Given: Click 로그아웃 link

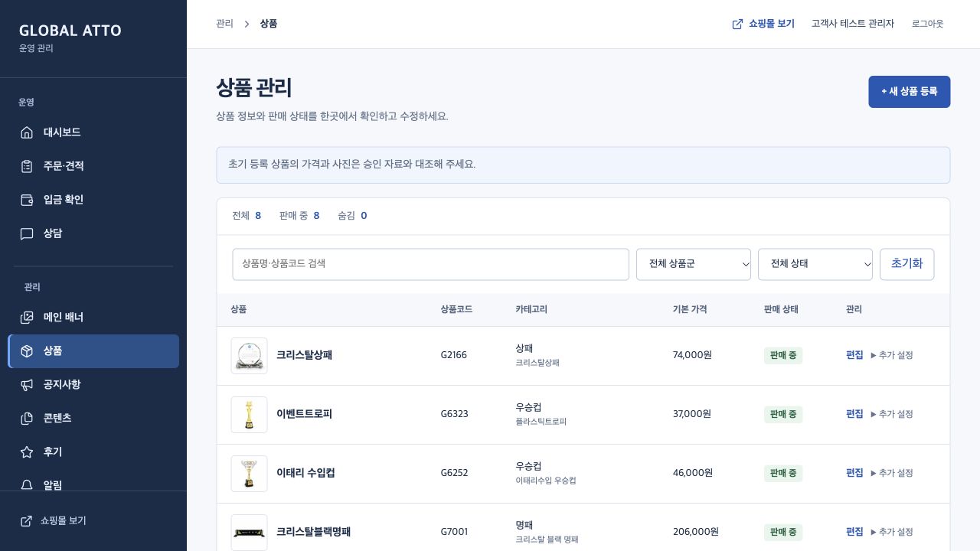Looking at the screenshot, I should [928, 24].
